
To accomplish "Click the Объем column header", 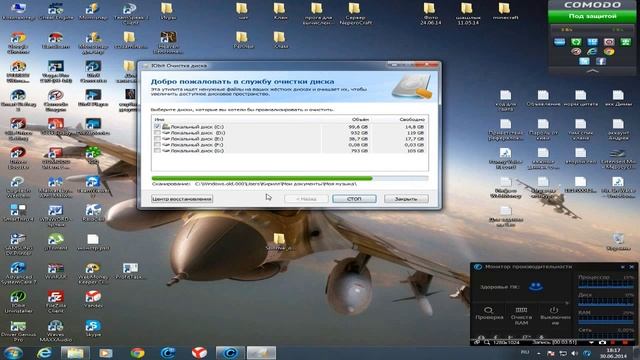I will pos(360,120).
